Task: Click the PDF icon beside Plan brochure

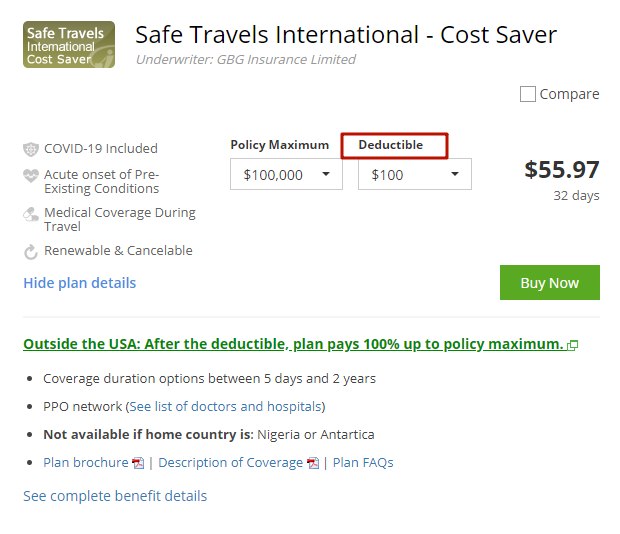Action: click(138, 463)
